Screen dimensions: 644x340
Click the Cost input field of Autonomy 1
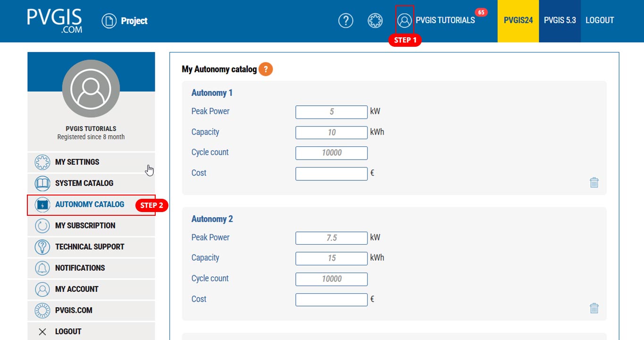click(331, 173)
